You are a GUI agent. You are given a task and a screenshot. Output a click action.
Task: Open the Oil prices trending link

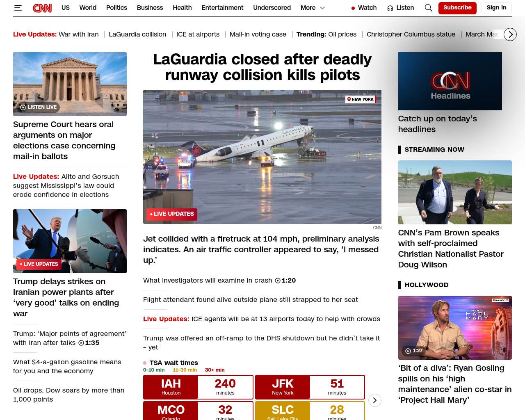click(x=342, y=34)
